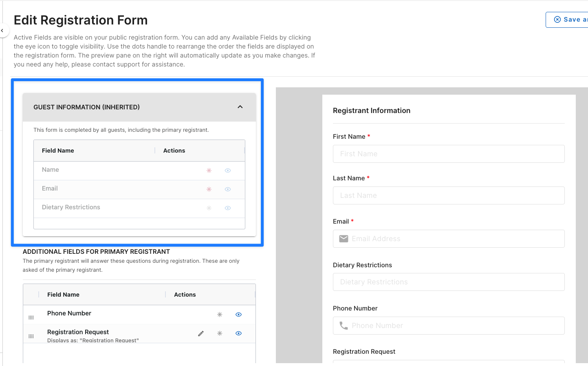Image resolution: width=588 pixels, height=366 pixels.
Task: Toggle visibility eye for Email field
Action: pos(228,189)
